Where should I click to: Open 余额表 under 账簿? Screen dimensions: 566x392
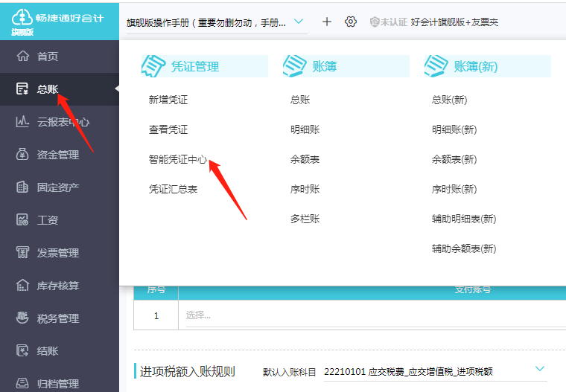(305, 159)
